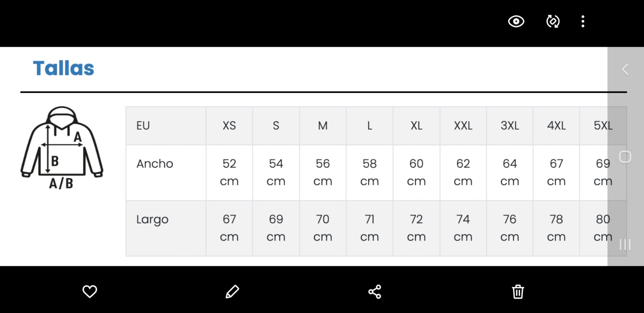
Task: Tap the Tallas heading
Action: [x=64, y=68]
